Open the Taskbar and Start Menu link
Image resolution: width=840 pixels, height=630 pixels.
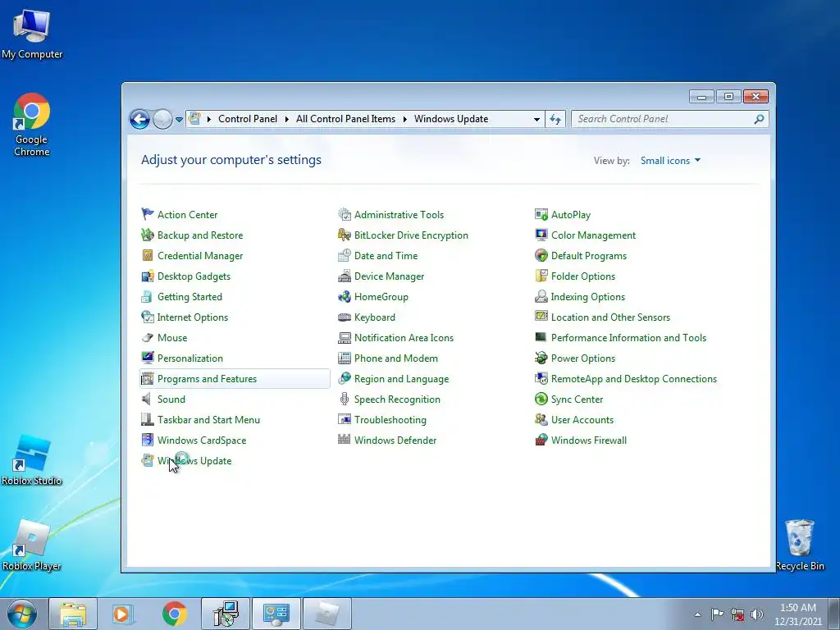[208, 419]
